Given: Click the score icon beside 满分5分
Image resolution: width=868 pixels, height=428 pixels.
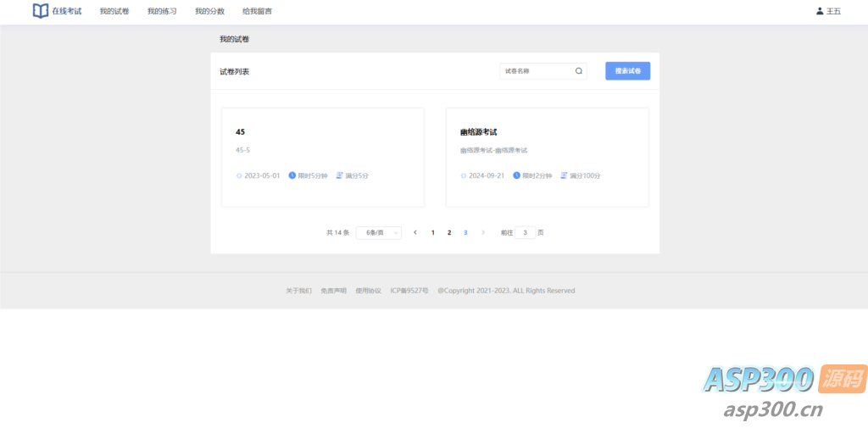Looking at the screenshot, I should 339,175.
